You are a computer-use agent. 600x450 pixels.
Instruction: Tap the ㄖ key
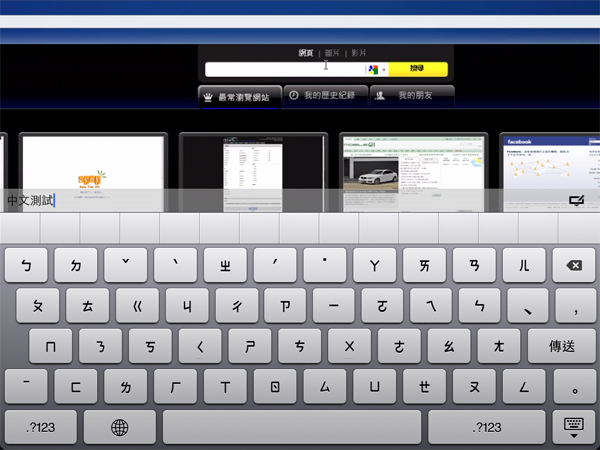(275, 387)
